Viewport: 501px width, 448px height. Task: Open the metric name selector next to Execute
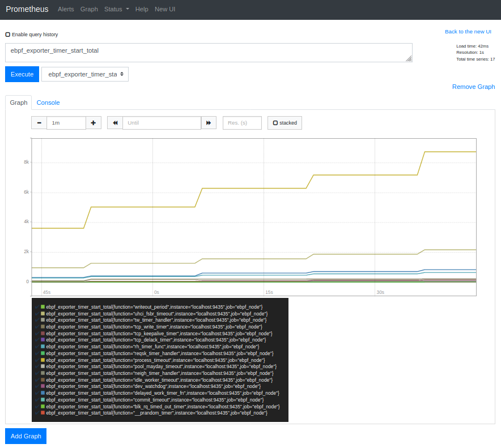pyautogui.click(x=84, y=74)
